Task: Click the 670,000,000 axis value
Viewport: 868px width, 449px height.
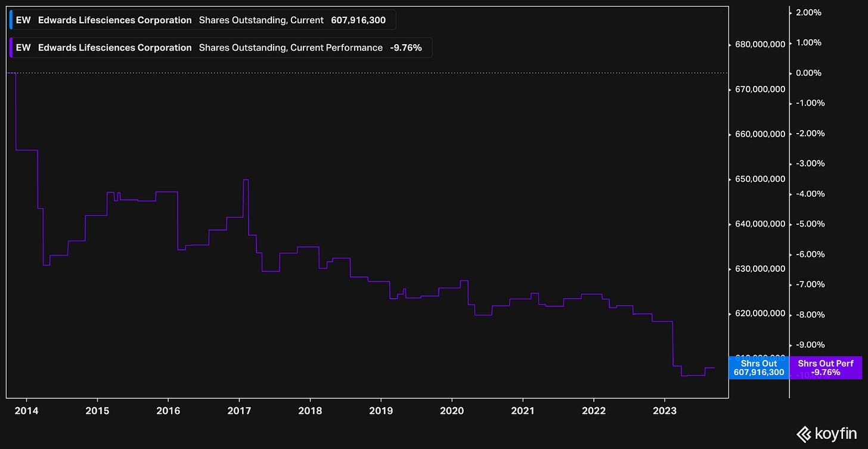Action: click(760, 89)
